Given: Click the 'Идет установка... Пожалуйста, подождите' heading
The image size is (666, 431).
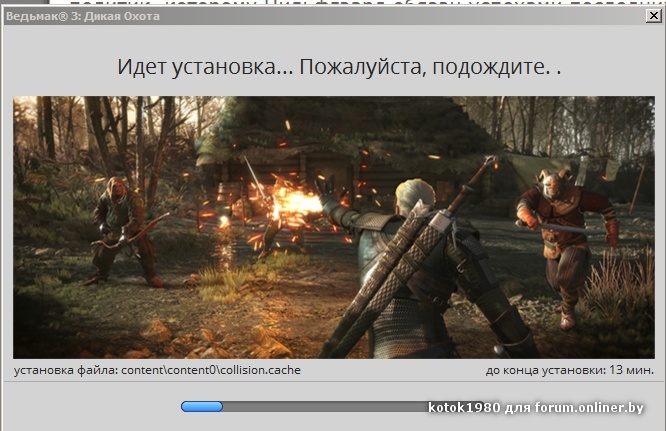Looking at the screenshot, I should 339,68.
